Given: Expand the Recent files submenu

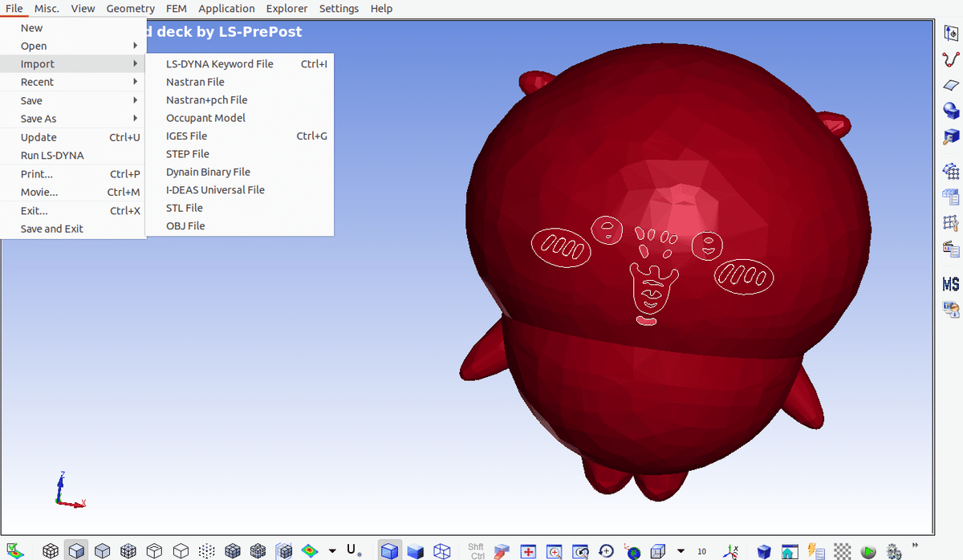Looking at the screenshot, I should 73,82.
